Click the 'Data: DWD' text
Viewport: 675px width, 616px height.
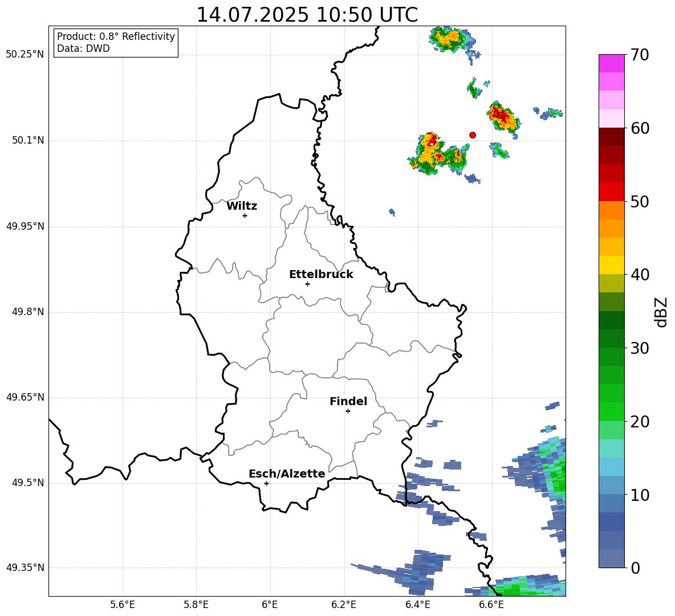click(x=83, y=48)
